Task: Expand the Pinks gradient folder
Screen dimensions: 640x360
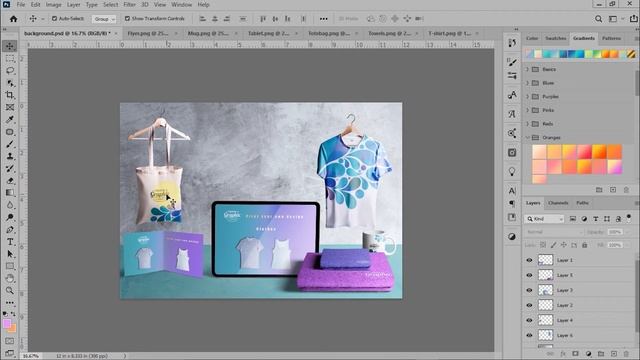Action: [527, 110]
